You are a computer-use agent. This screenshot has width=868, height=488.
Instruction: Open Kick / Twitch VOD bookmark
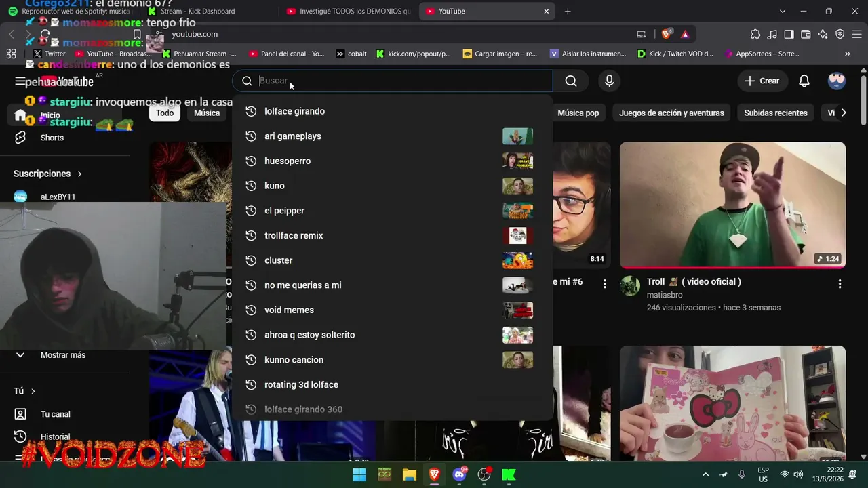pos(675,54)
